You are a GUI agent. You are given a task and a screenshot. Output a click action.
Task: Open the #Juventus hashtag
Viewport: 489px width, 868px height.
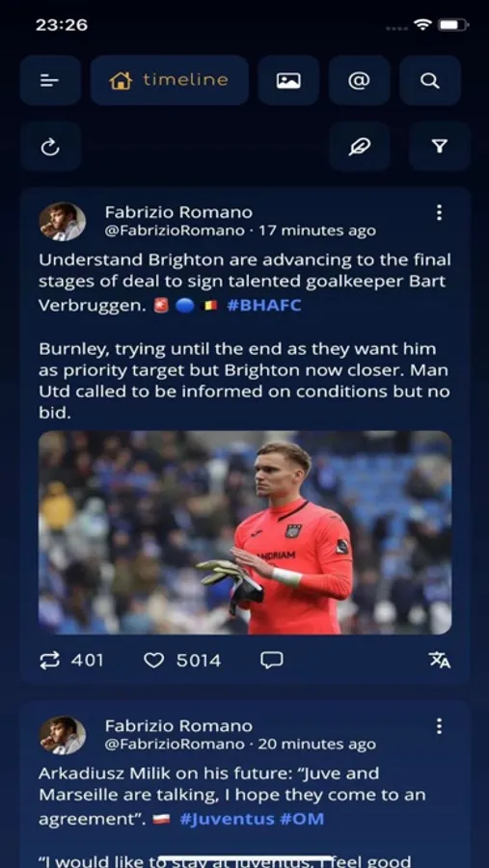pos(227,819)
